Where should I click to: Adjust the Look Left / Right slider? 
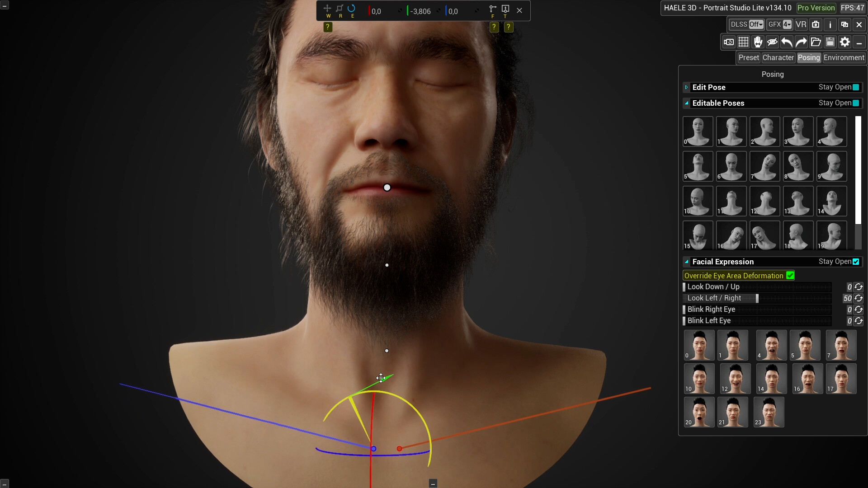tap(757, 298)
